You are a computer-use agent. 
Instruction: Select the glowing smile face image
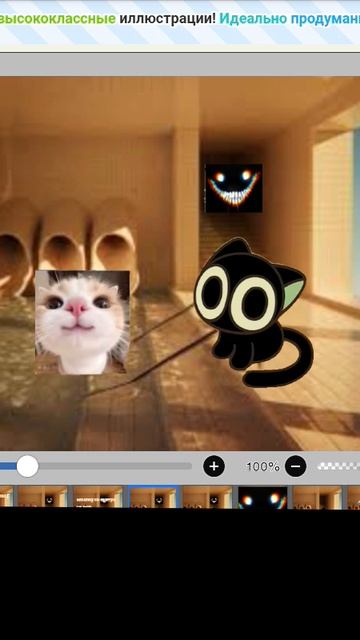click(x=234, y=188)
